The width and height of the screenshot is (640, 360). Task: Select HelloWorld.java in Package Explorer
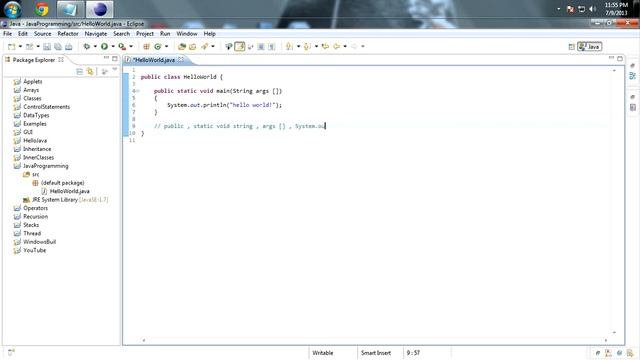69,191
